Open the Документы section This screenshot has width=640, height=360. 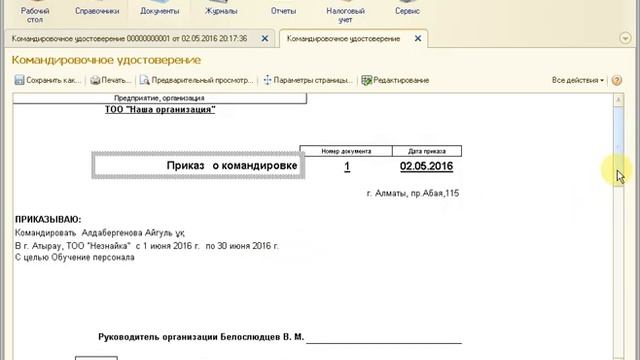pos(160,11)
